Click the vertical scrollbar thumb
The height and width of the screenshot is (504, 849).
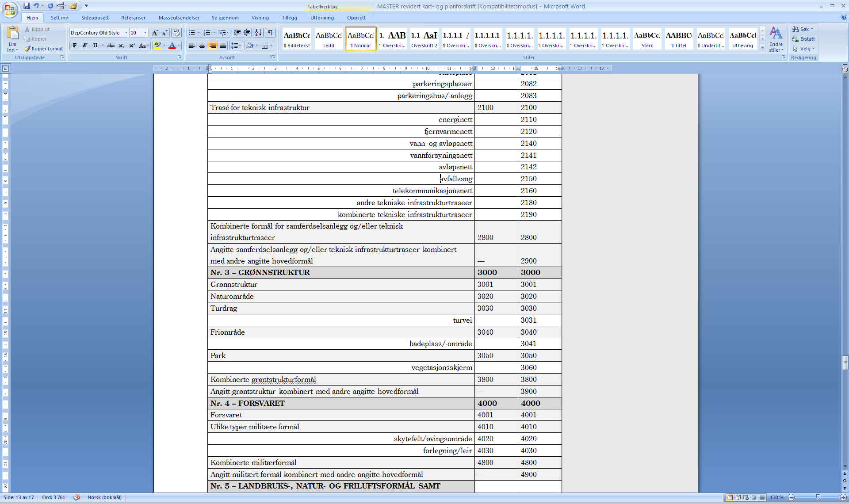click(845, 363)
